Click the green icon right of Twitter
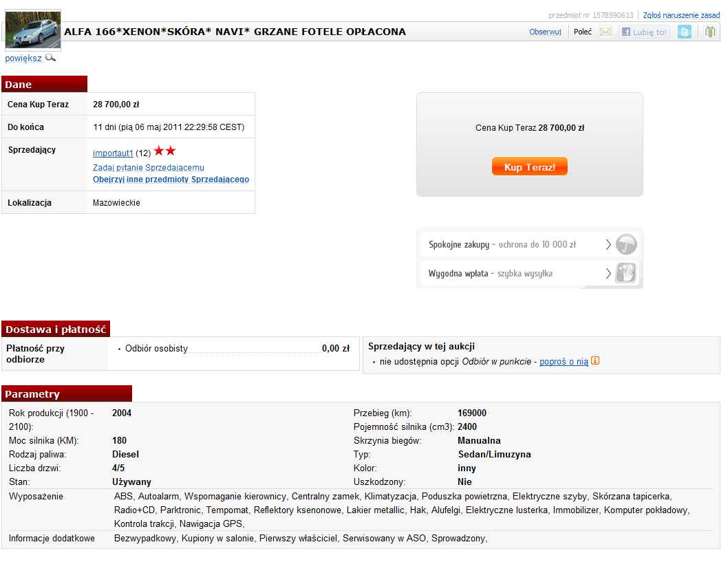This screenshot has width=728, height=562. (710, 32)
